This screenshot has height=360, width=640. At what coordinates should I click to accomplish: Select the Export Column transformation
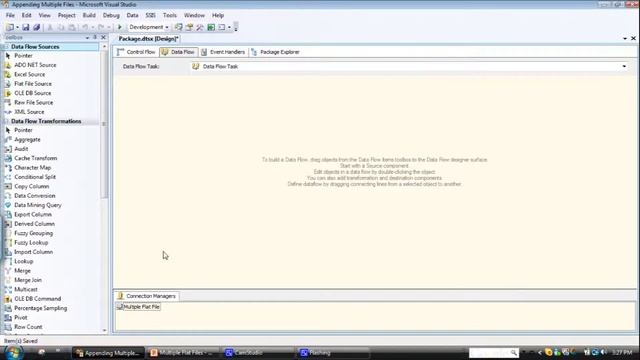click(x=33, y=215)
